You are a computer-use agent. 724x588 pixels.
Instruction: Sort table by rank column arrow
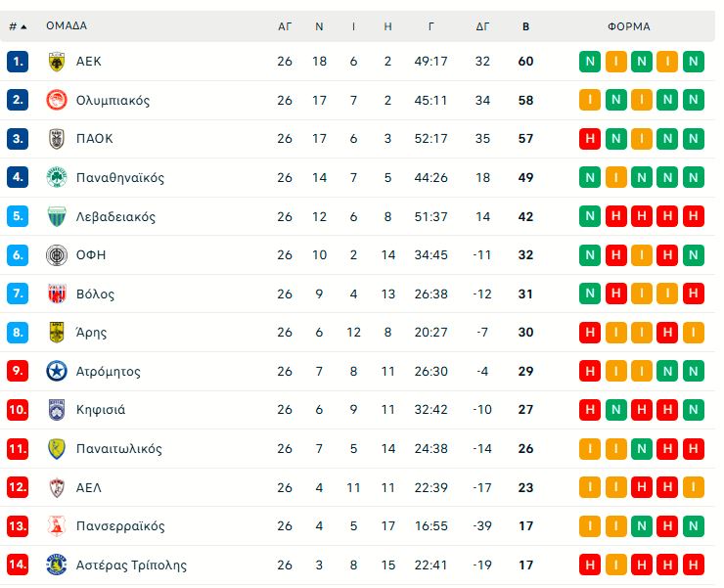click(23, 26)
